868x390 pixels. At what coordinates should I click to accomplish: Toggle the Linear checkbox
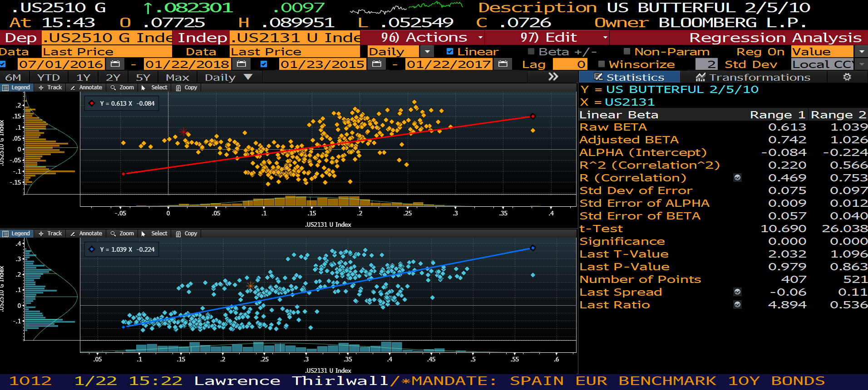(x=450, y=52)
